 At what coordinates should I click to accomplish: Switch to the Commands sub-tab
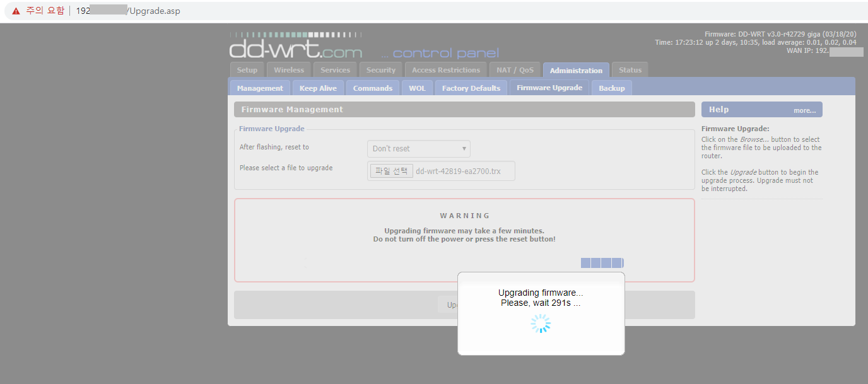373,88
